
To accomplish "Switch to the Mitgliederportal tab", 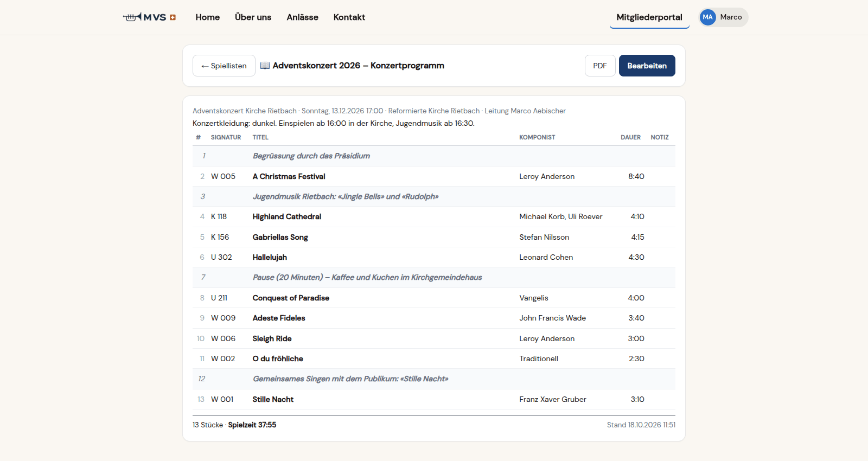I will point(649,17).
